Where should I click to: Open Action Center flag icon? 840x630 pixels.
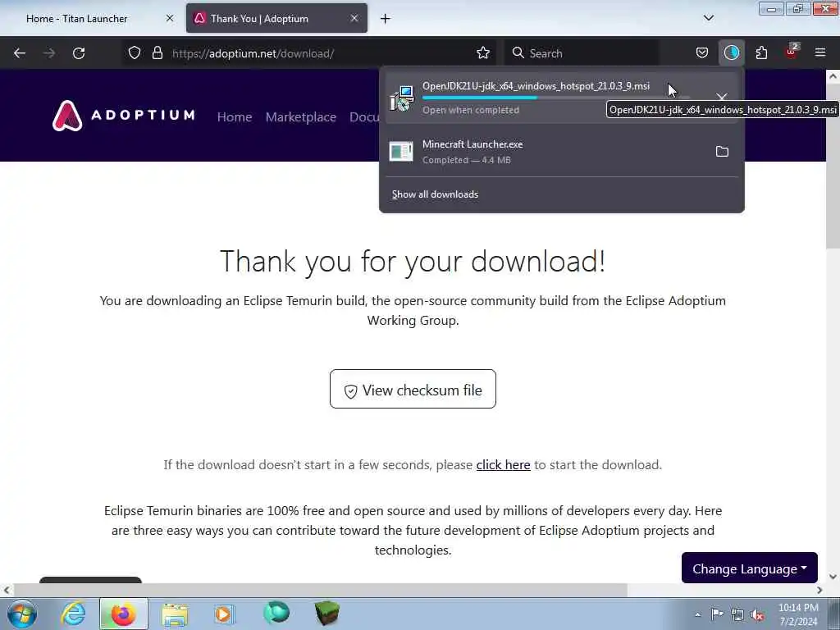point(717,614)
